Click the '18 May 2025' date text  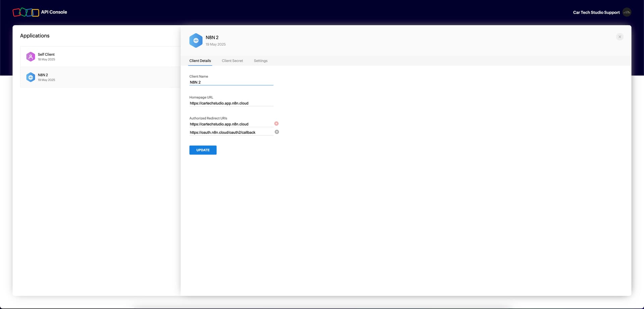pyautogui.click(x=46, y=59)
